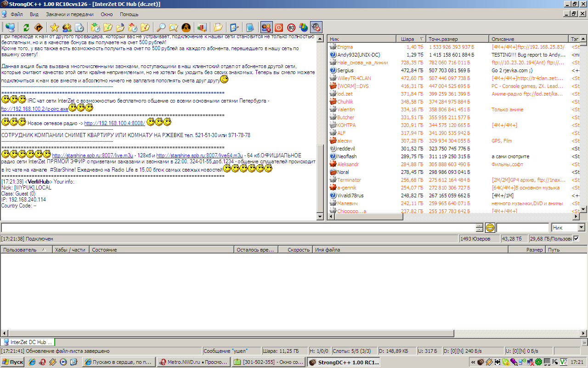588x368 pixels.
Task: Open the Файл menu
Action: click(x=17, y=14)
